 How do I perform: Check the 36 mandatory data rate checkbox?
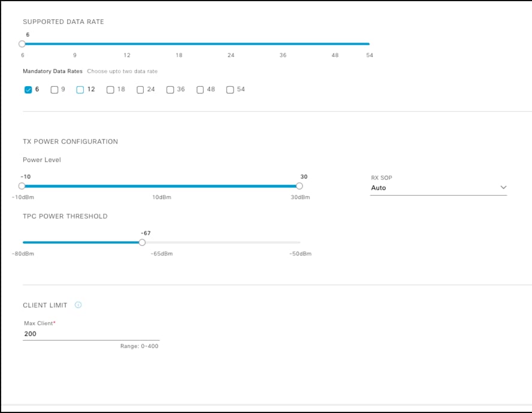(170, 90)
